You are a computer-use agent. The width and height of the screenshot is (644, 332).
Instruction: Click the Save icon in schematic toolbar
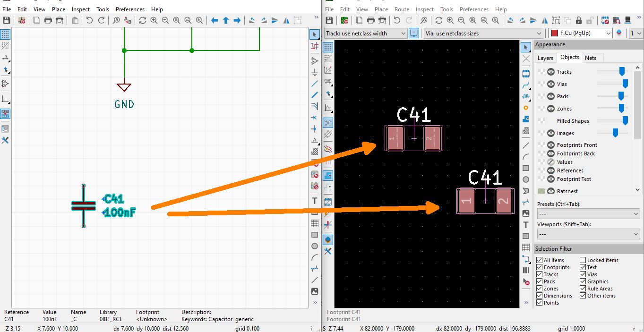[7, 20]
